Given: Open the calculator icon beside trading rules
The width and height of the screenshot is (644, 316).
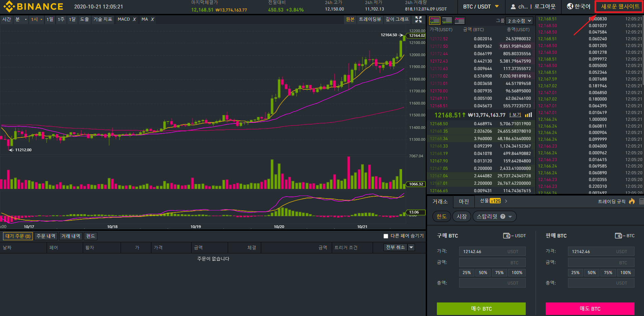Looking at the screenshot, I should pyautogui.click(x=641, y=201).
